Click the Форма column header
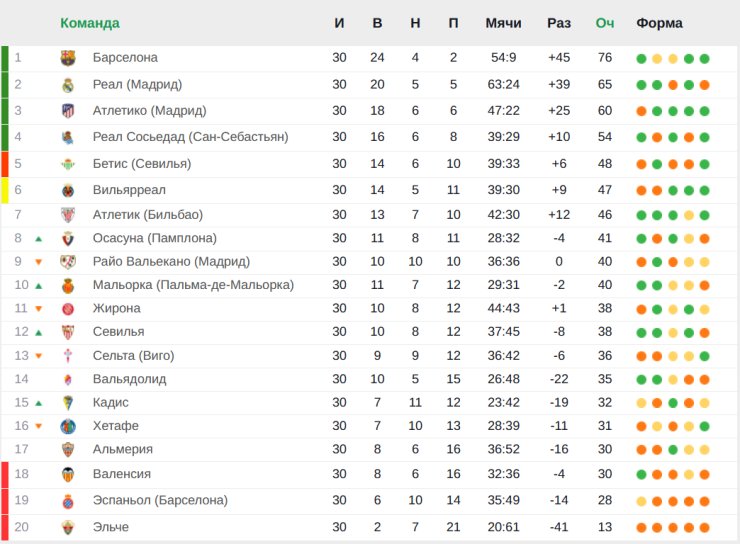Image resolution: width=740 pixels, height=544 pixels. click(660, 23)
